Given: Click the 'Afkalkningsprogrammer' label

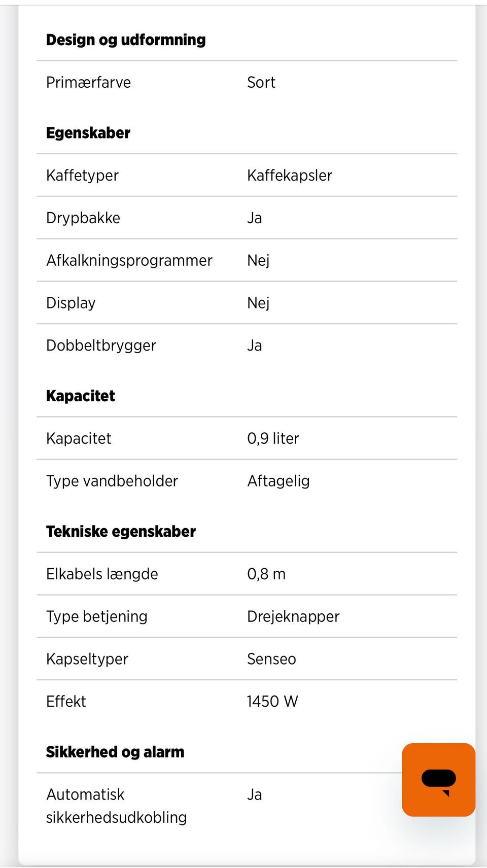Looking at the screenshot, I should [129, 260].
